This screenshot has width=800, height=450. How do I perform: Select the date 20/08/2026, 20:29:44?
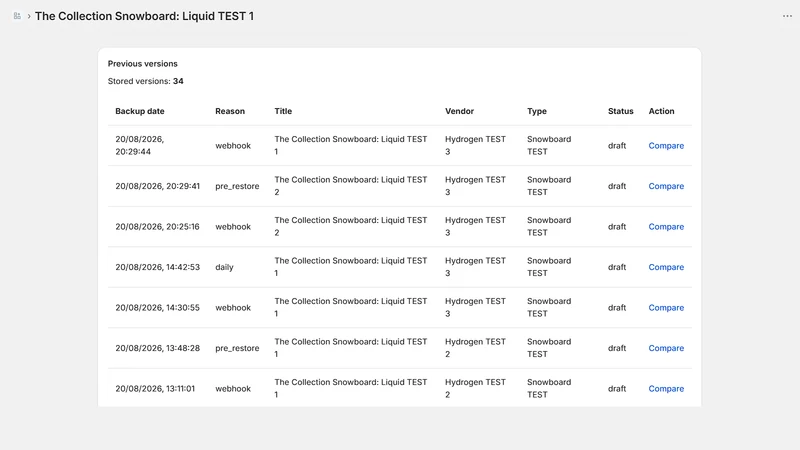pyautogui.click(x=139, y=145)
